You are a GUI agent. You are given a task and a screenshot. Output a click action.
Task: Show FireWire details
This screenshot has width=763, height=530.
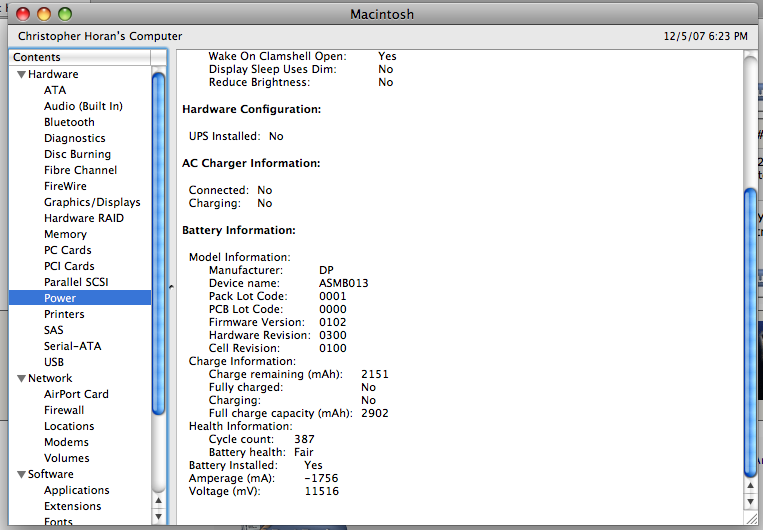point(65,186)
